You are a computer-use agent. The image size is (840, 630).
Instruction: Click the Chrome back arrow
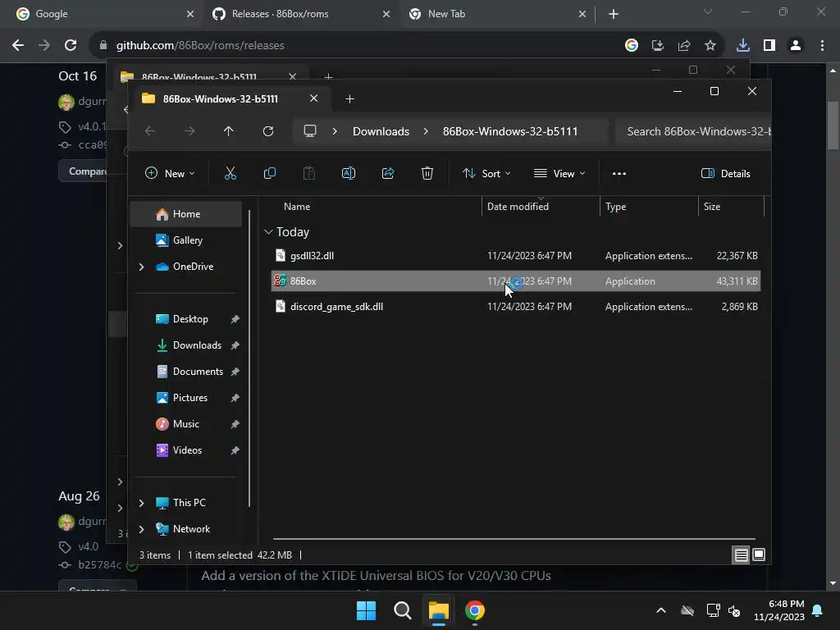18,46
